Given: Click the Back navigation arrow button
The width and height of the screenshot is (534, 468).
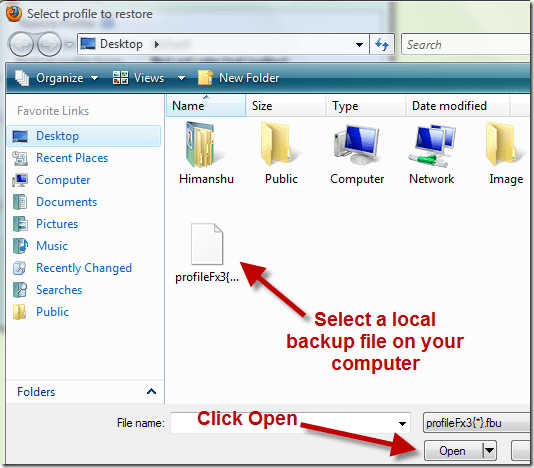Looking at the screenshot, I should 21,44.
